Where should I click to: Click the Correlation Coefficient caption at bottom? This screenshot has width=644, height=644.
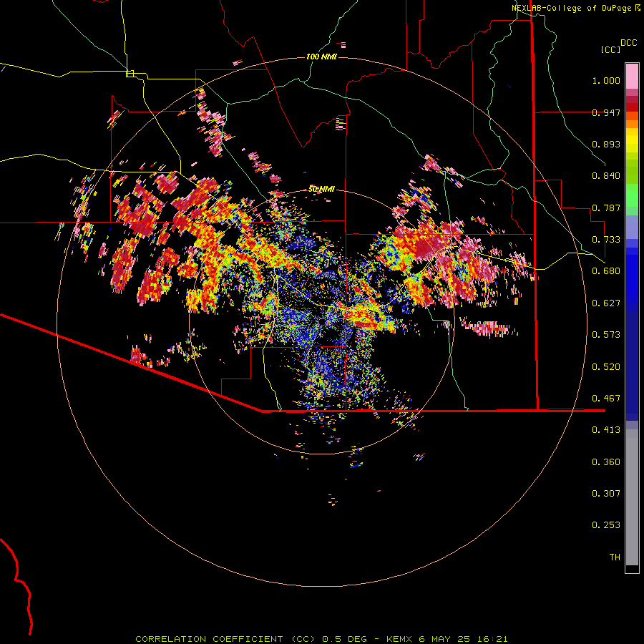(x=321, y=639)
